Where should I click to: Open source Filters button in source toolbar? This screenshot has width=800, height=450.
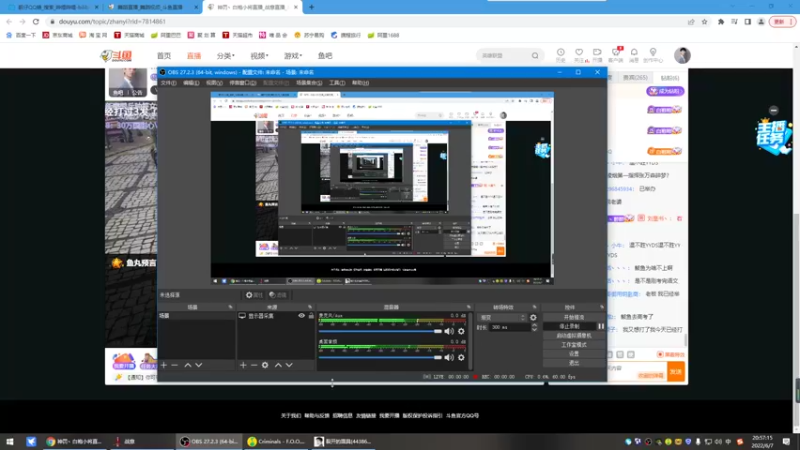click(278, 295)
